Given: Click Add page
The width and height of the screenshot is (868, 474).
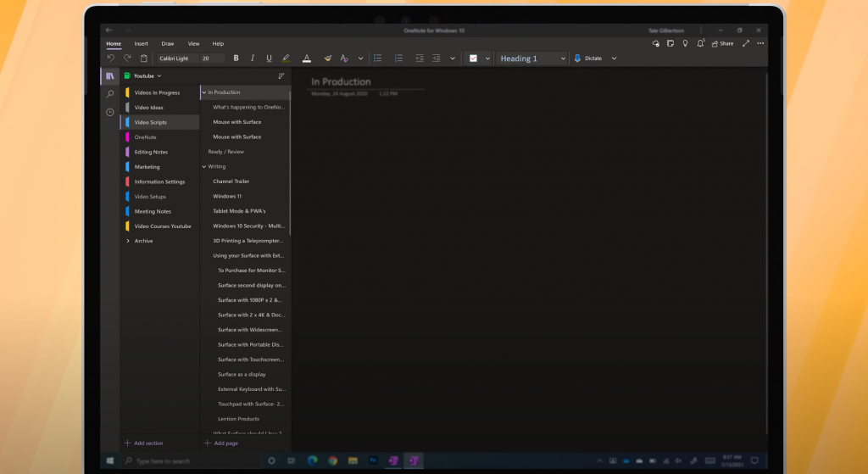Looking at the screenshot, I should point(221,443).
